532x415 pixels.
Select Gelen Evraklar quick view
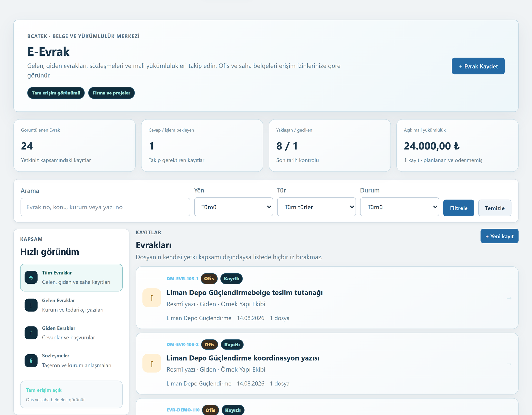tap(71, 305)
